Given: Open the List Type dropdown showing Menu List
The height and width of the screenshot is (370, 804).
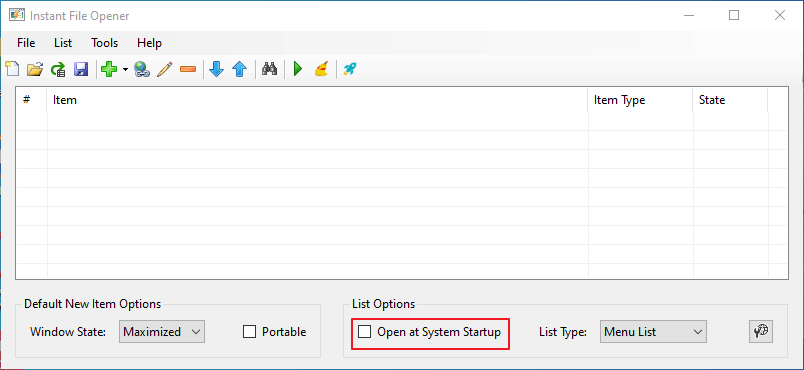Looking at the screenshot, I should 653,332.
